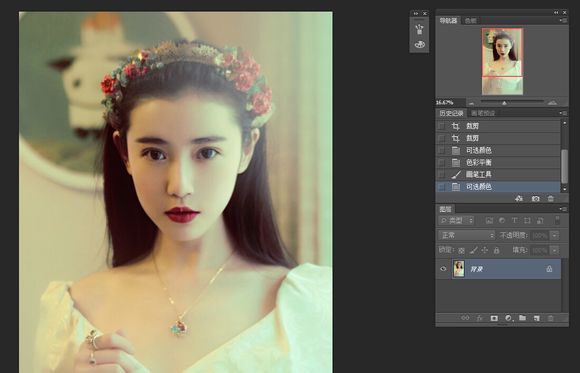
Task: Select the 图层 panel tab
Action: [x=445, y=209]
